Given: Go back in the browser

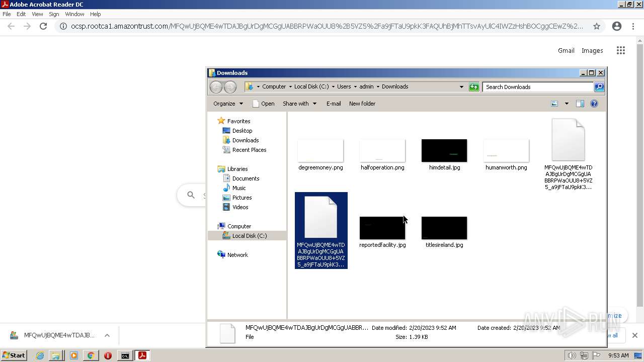Looking at the screenshot, I should pyautogui.click(x=11, y=26).
